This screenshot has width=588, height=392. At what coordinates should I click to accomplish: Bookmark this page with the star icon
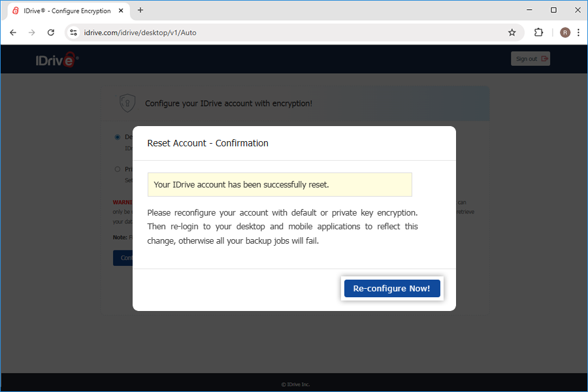(x=512, y=33)
